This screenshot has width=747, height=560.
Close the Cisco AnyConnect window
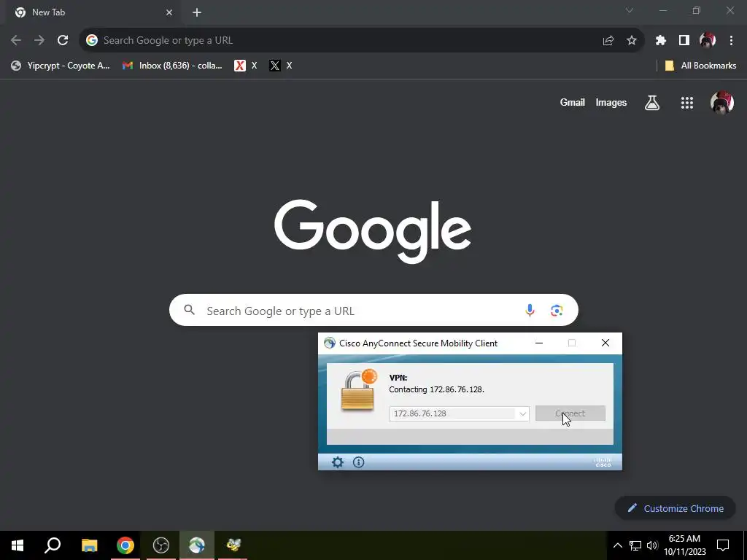605,343
